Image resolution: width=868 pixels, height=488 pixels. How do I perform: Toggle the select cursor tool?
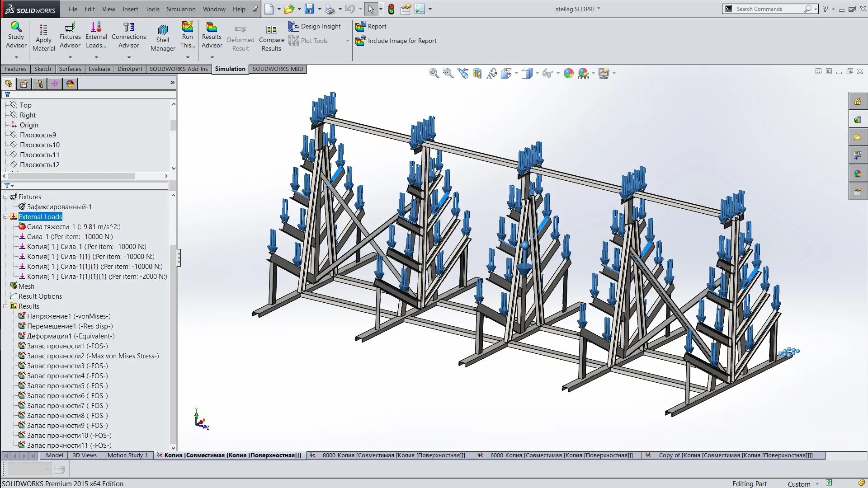pyautogui.click(x=371, y=9)
